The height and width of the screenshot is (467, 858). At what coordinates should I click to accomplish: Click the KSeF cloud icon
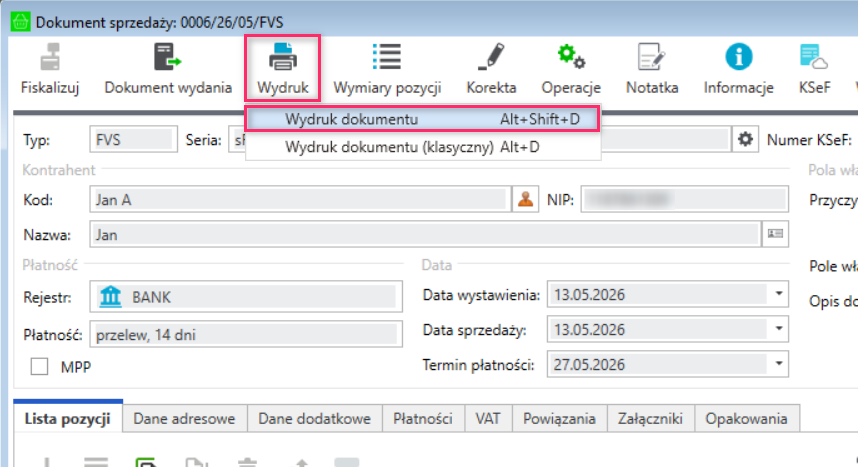[x=814, y=57]
